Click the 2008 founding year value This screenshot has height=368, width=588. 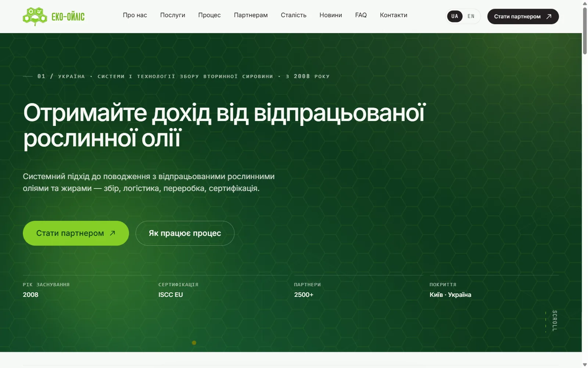31,295
